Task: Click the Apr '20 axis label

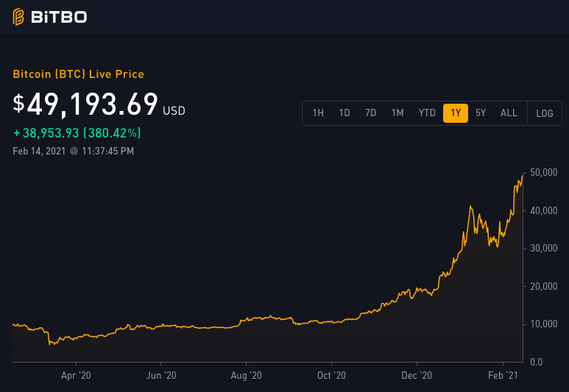Action: [76, 375]
